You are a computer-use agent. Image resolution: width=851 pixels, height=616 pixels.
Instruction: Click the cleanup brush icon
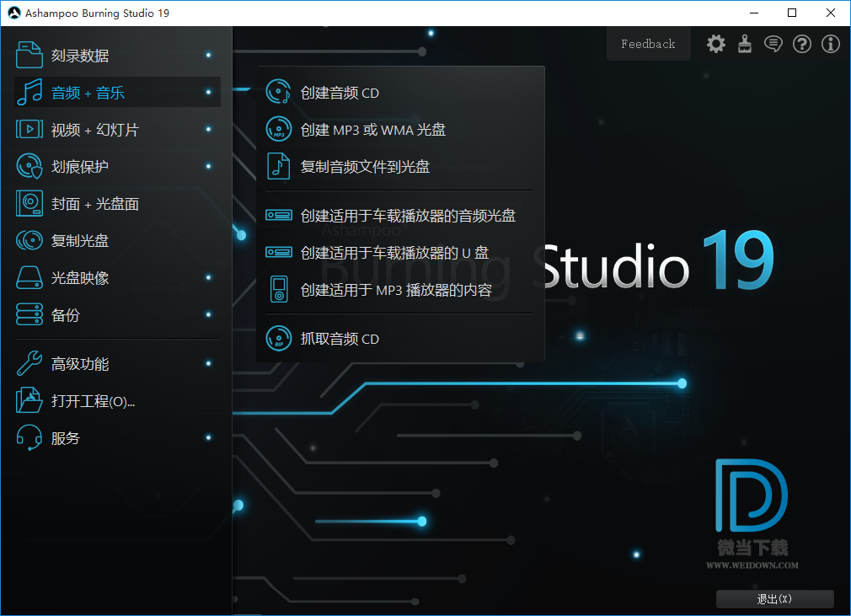[745, 44]
